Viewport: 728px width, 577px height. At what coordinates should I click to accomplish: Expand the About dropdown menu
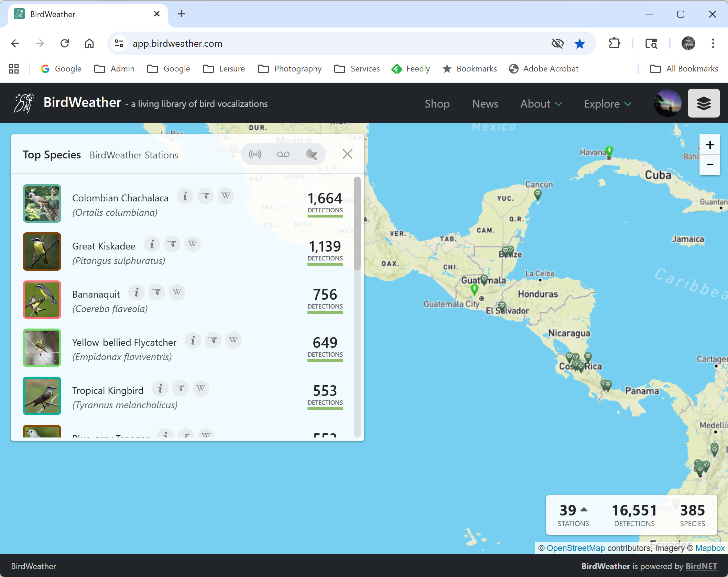pyautogui.click(x=541, y=104)
